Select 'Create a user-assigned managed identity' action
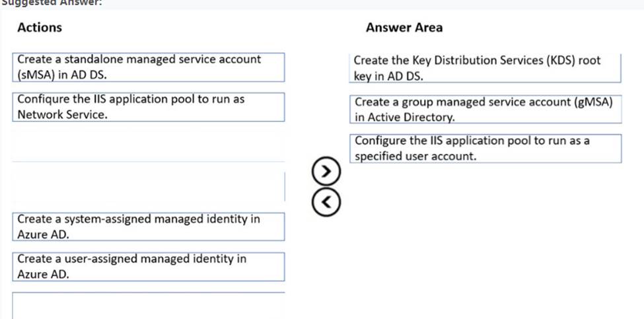 pos(148,267)
